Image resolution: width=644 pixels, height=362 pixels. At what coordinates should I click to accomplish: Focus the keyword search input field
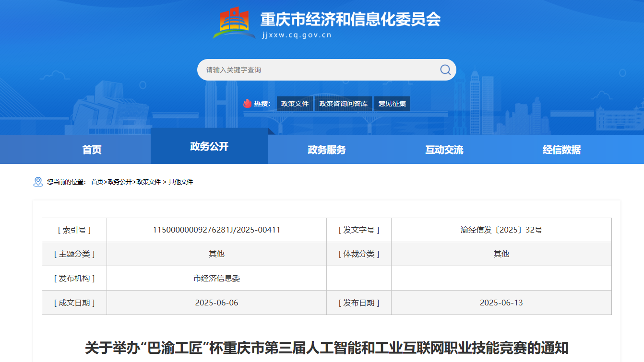point(317,70)
